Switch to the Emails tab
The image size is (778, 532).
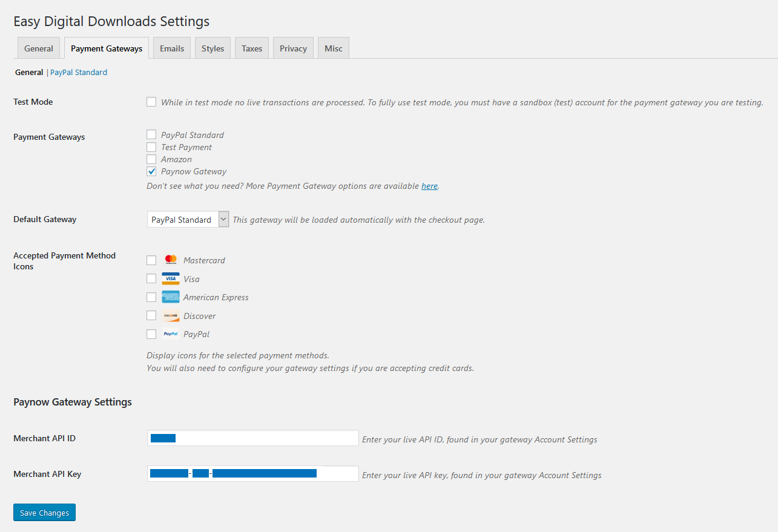click(171, 48)
